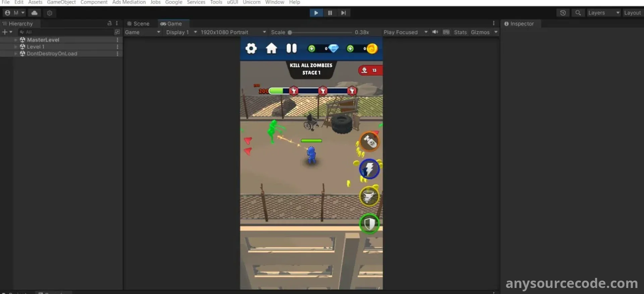Toggle the Hierarchy panel lock icon
This screenshot has height=294, width=644.
tap(109, 23)
